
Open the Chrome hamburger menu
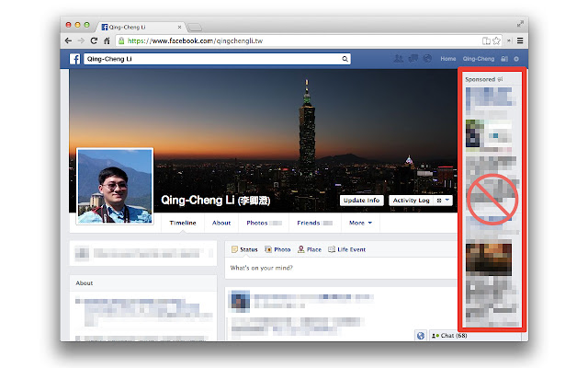point(520,40)
